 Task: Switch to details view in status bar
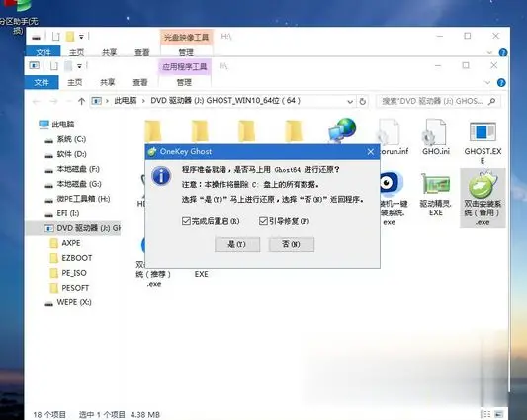coord(485,414)
